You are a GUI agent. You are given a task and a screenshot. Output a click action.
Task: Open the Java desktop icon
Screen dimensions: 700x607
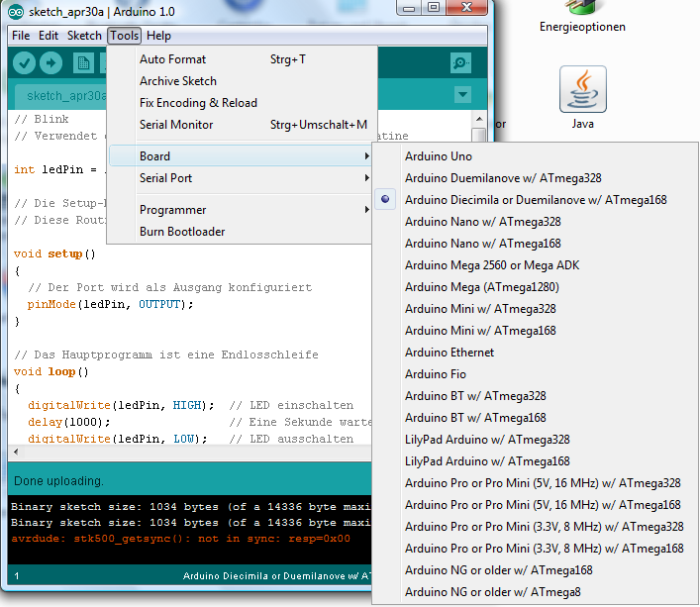point(582,98)
